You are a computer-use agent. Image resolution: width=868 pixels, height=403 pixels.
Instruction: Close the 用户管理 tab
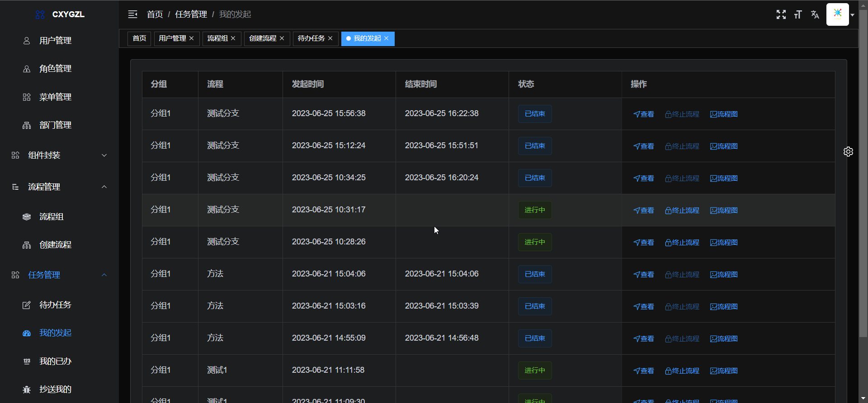click(192, 38)
